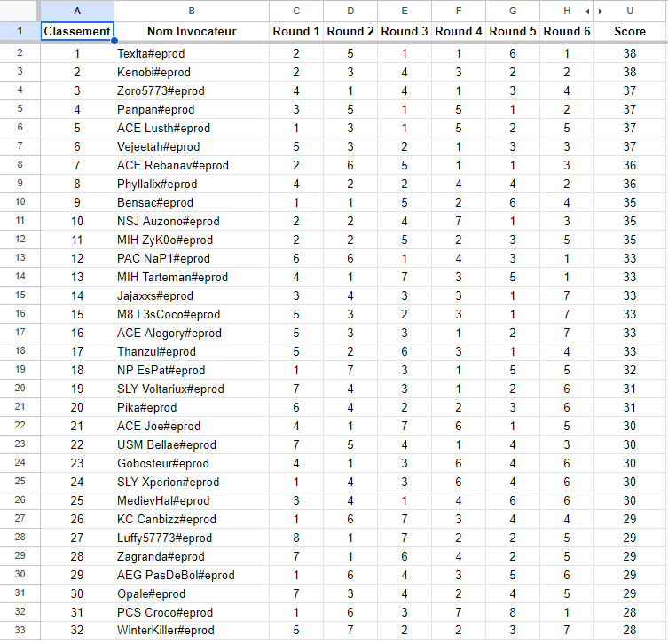Click Round 1 value 8 for Luffy57773#eprod

296,538
